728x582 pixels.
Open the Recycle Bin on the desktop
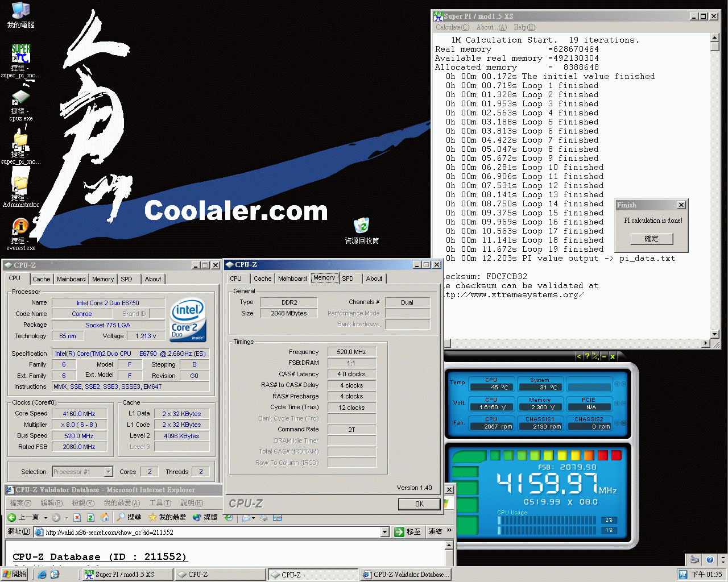pyautogui.click(x=362, y=231)
